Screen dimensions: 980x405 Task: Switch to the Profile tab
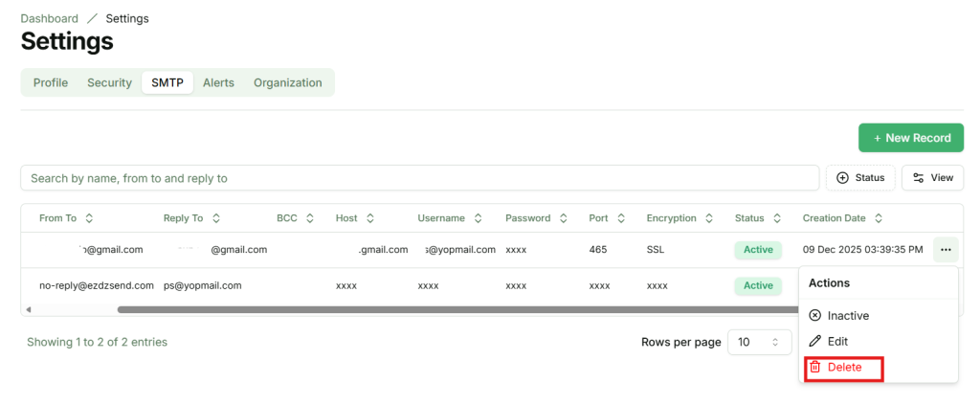click(51, 82)
